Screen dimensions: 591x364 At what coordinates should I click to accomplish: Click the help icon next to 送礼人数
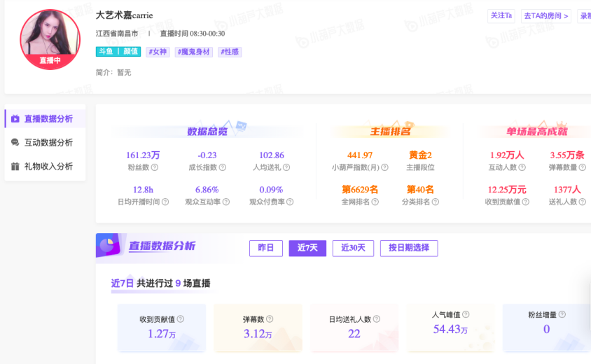[583, 202]
